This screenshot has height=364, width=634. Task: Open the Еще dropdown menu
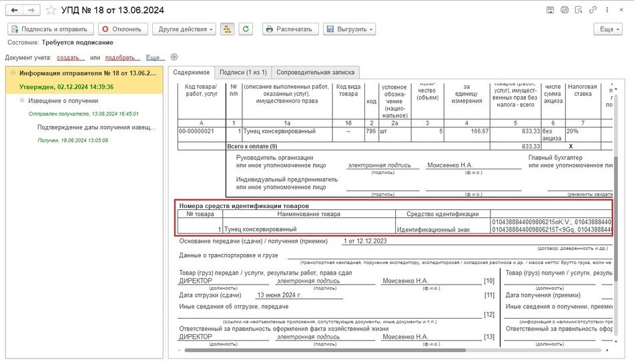click(x=607, y=29)
